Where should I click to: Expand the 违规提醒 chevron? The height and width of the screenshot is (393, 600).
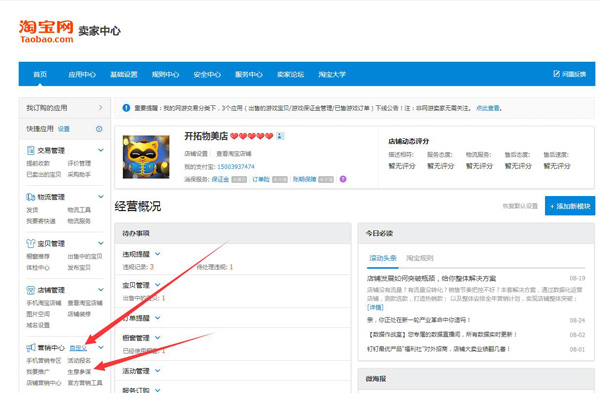158,254
